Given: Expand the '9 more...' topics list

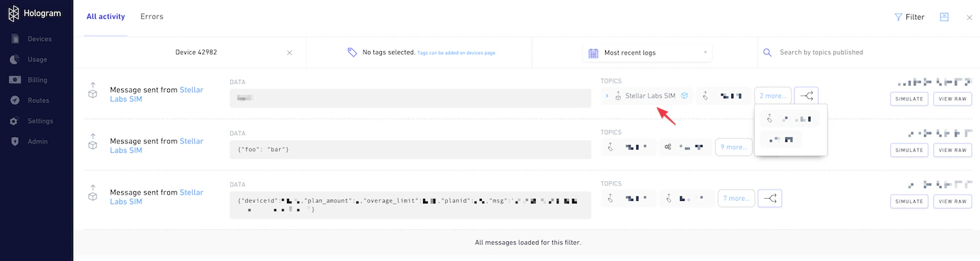Looking at the screenshot, I should [x=733, y=147].
